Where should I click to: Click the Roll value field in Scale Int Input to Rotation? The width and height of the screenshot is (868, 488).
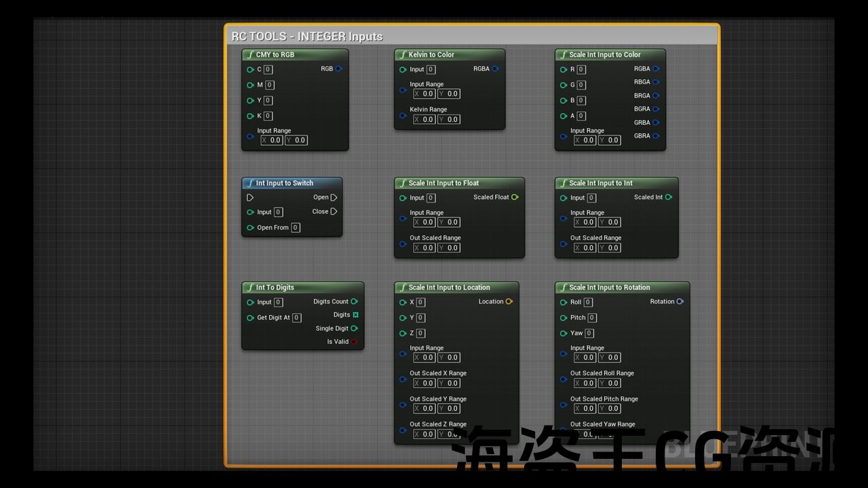pyautogui.click(x=588, y=302)
